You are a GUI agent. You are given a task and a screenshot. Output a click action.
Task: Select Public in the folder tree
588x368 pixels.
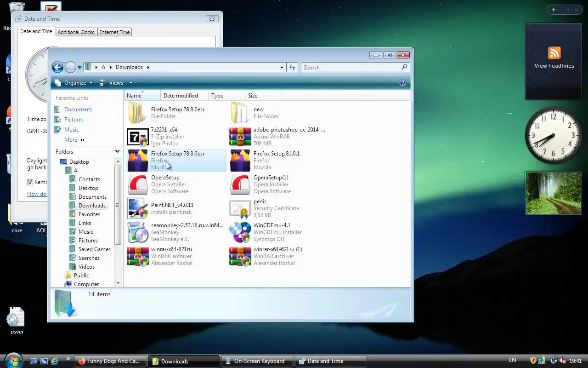81,276
